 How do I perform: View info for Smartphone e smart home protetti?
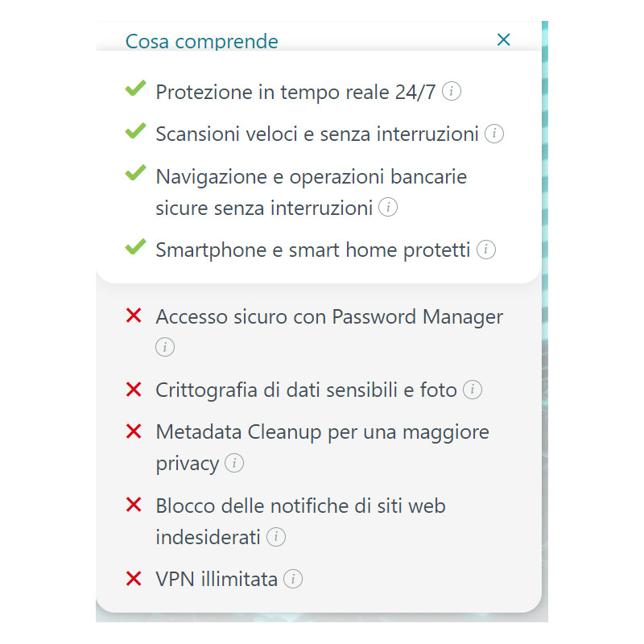(x=486, y=250)
